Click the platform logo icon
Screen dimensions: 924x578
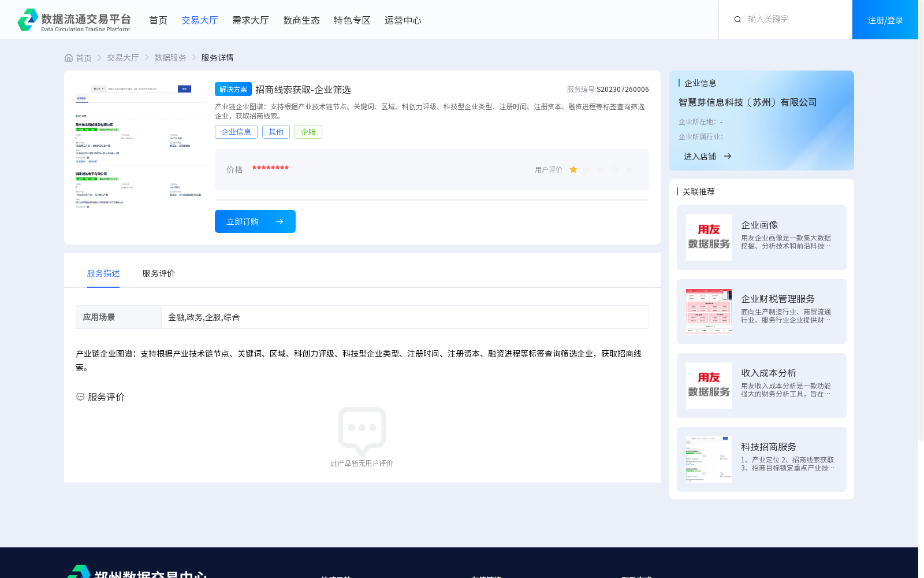click(x=28, y=20)
